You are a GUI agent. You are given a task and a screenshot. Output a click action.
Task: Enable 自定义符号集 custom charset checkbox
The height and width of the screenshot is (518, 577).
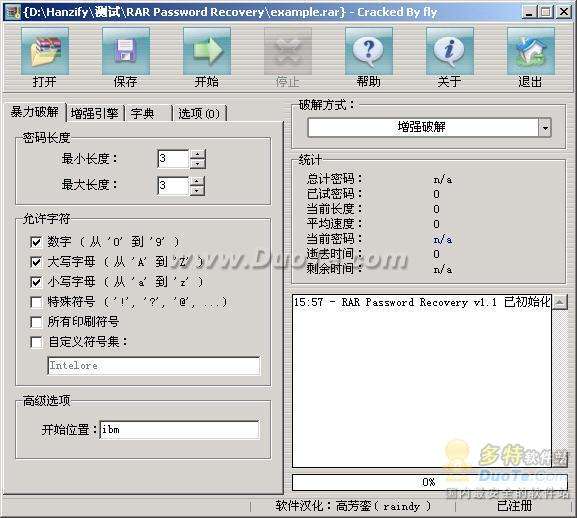click(36, 342)
